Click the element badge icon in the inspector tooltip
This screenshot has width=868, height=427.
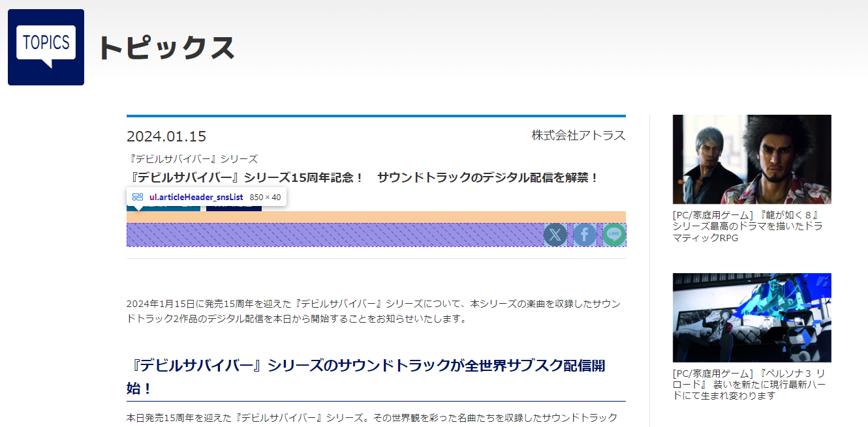[138, 196]
